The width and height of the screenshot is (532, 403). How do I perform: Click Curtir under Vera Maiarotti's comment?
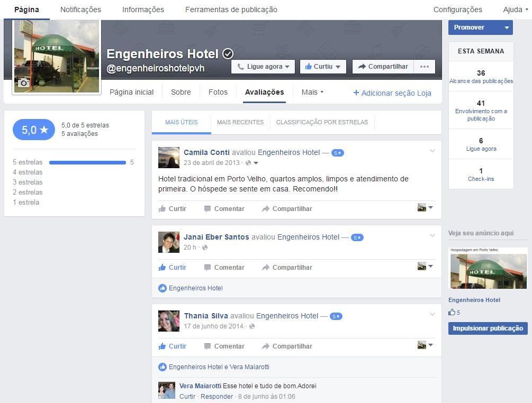click(x=187, y=397)
